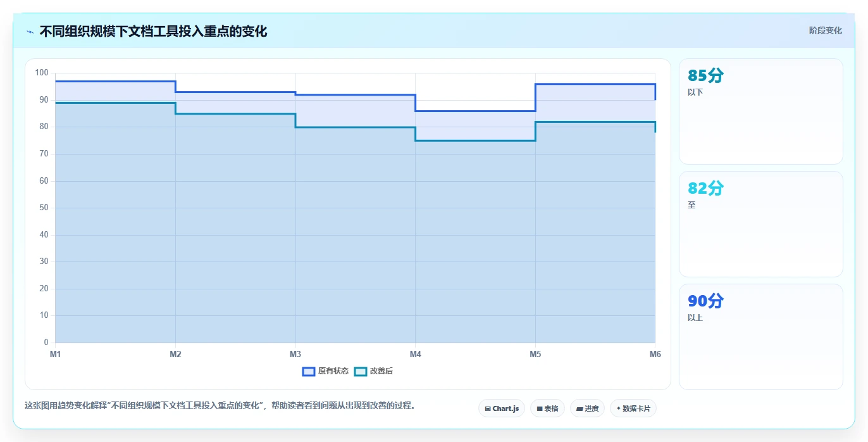
Task: Click the 50 value on the y-axis
Action: (x=44, y=208)
